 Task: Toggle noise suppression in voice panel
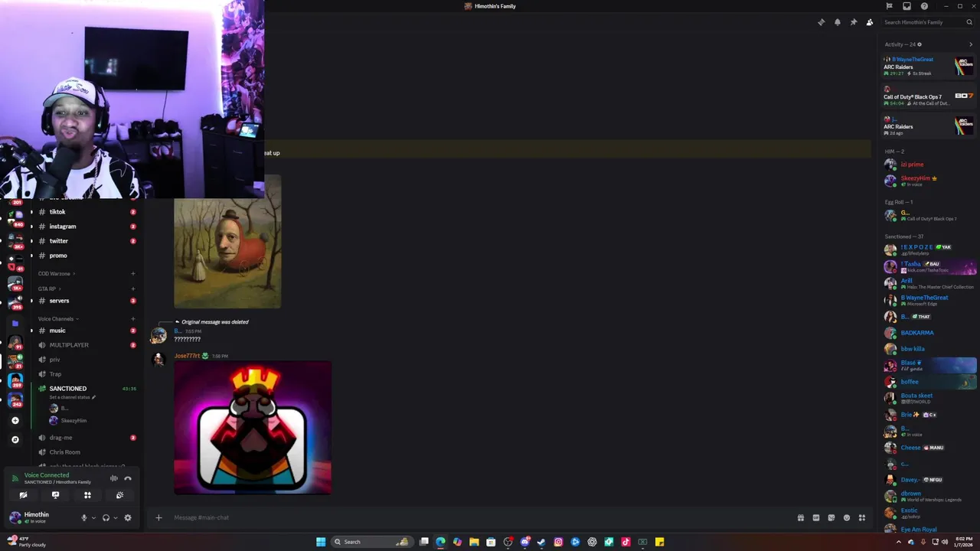(113, 478)
